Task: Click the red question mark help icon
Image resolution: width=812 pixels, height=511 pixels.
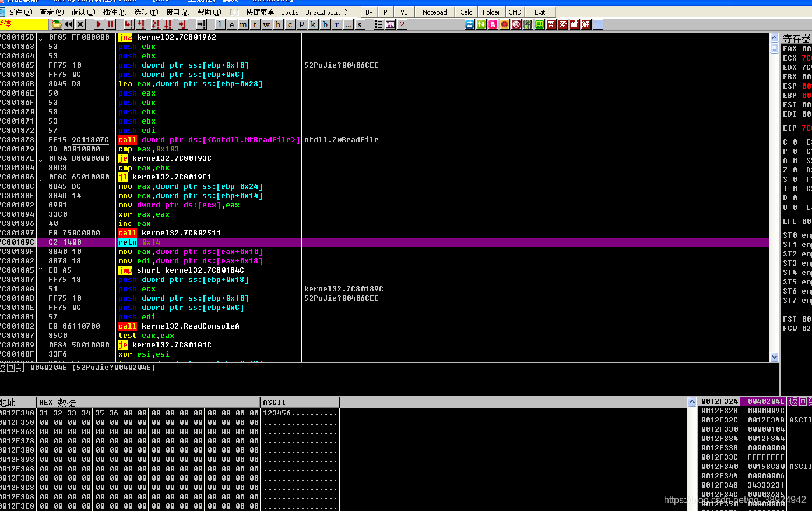Action: tap(402, 24)
